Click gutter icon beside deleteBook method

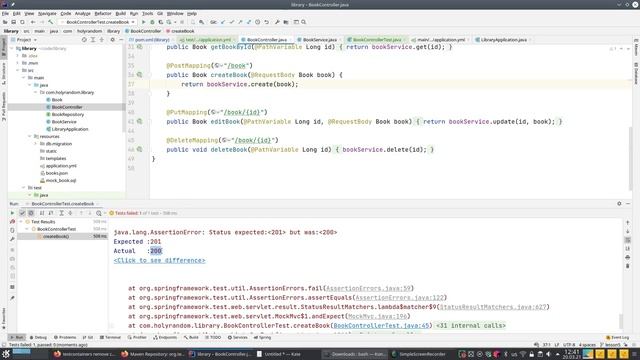pyautogui.click(x=140, y=149)
